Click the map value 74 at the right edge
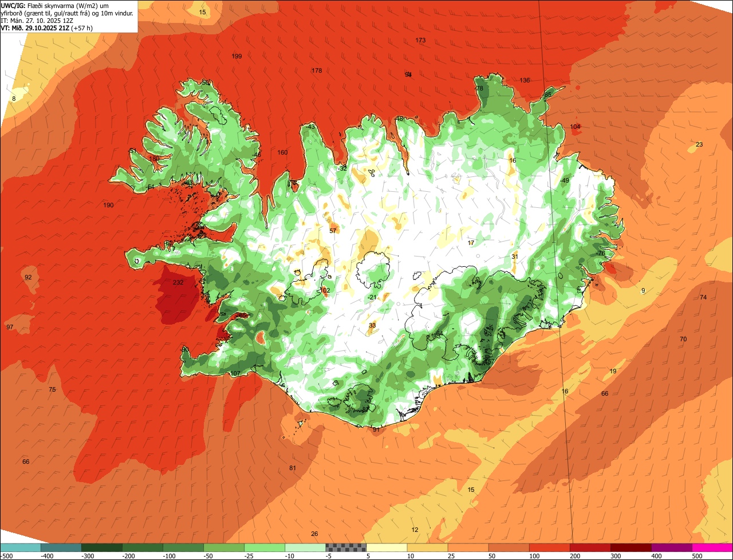Screen dimensions: 733x560 [703, 297]
